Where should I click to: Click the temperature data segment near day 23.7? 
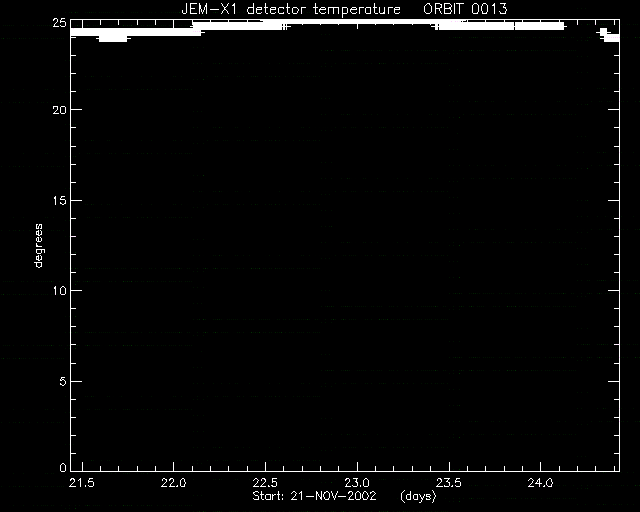coord(500,26)
